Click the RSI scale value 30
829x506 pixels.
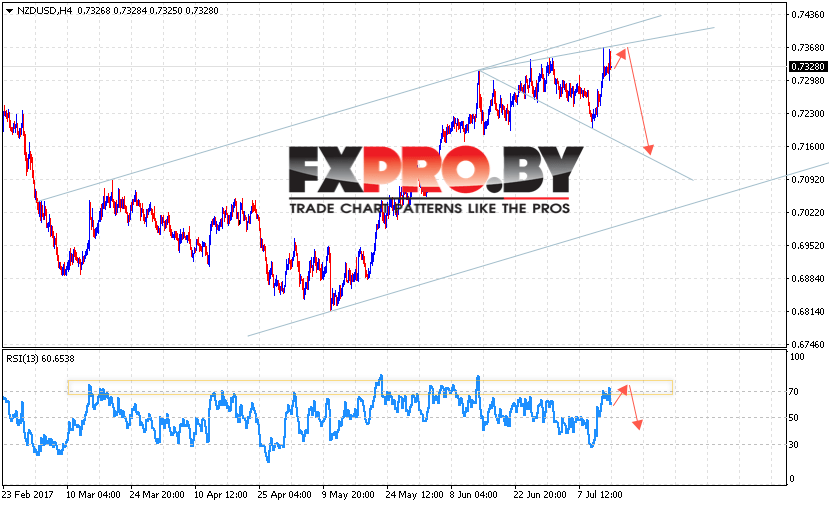point(794,445)
